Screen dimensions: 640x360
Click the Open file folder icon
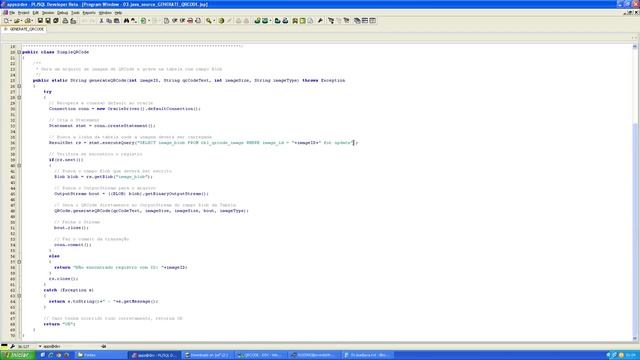point(17,20)
